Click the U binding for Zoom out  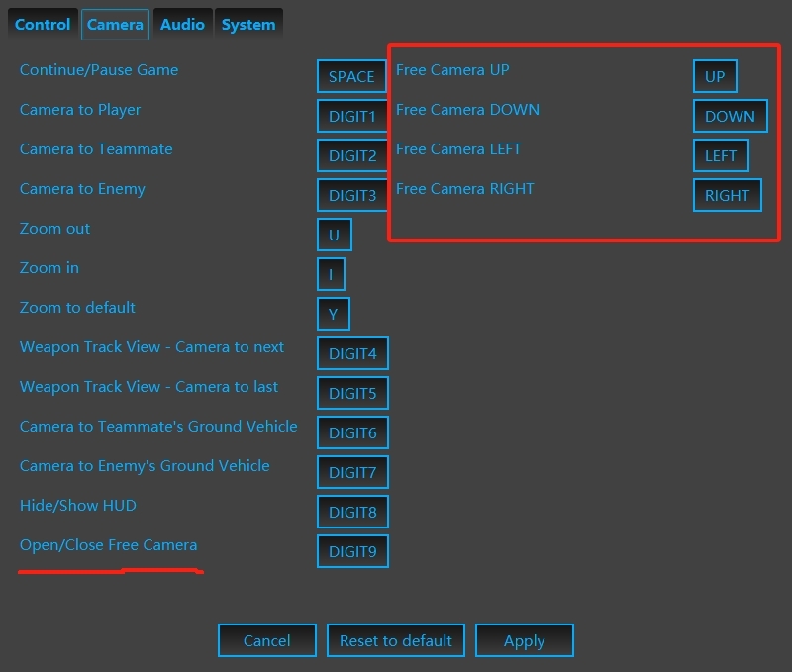pos(334,234)
